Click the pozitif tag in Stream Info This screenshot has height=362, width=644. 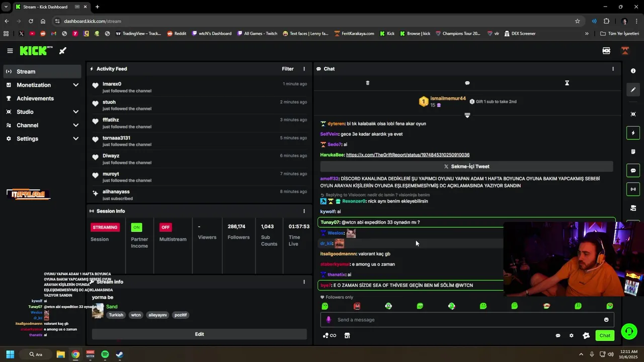pos(181,315)
